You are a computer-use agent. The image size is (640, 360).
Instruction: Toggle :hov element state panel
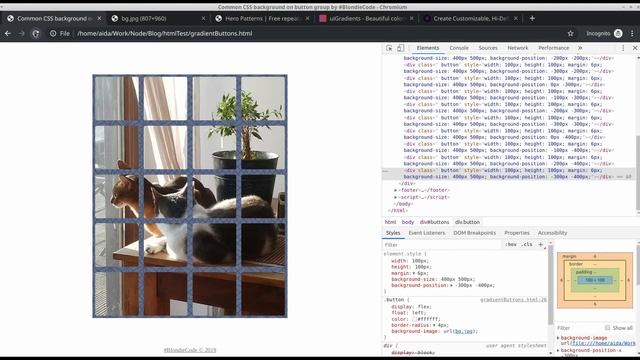511,244
